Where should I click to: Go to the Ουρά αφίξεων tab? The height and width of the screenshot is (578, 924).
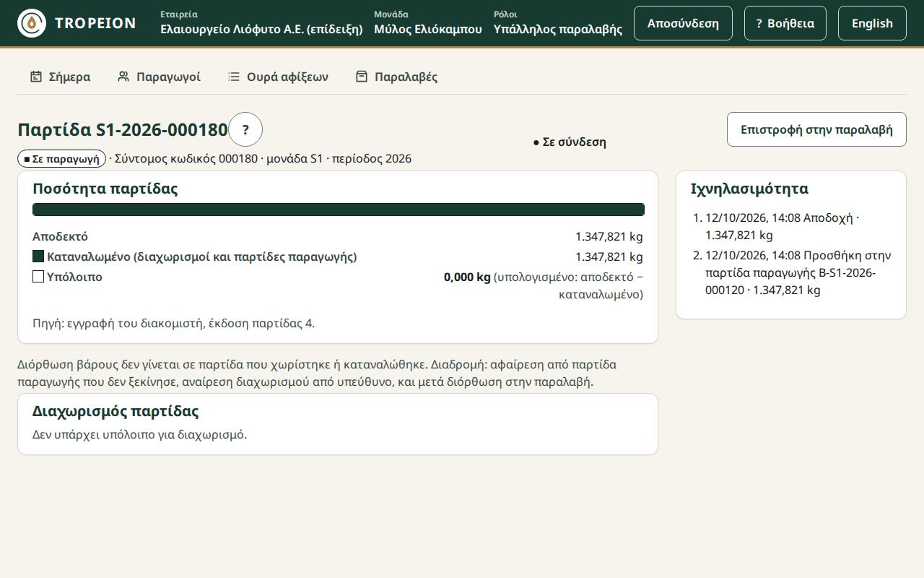(x=278, y=77)
